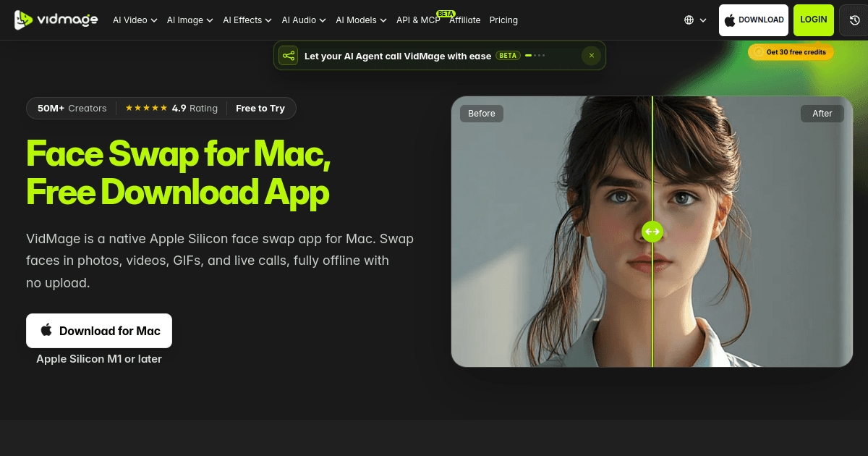868x456 pixels.
Task: Go to the Affiliate page
Action: coord(465,20)
